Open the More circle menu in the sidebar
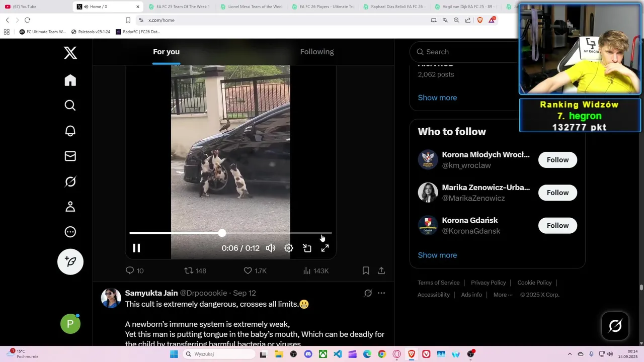This screenshot has height=362, width=644. (x=70, y=232)
